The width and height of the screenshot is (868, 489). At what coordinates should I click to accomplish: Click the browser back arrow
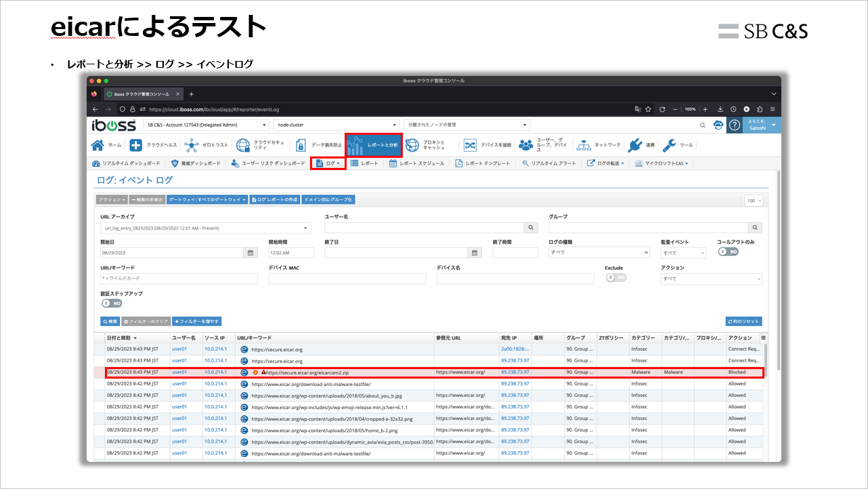pyautogui.click(x=94, y=109)
